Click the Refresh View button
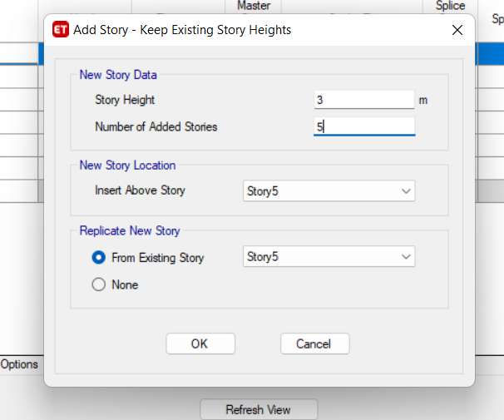Viewport: 504px width, 420px height. (x=259, y=409)
